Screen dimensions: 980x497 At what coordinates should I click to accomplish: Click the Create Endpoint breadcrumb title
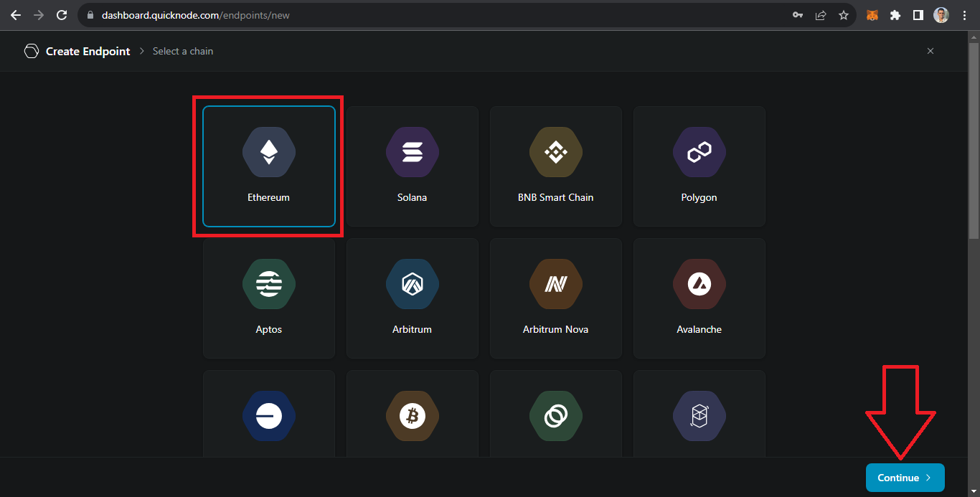click(x=88, y=52)
